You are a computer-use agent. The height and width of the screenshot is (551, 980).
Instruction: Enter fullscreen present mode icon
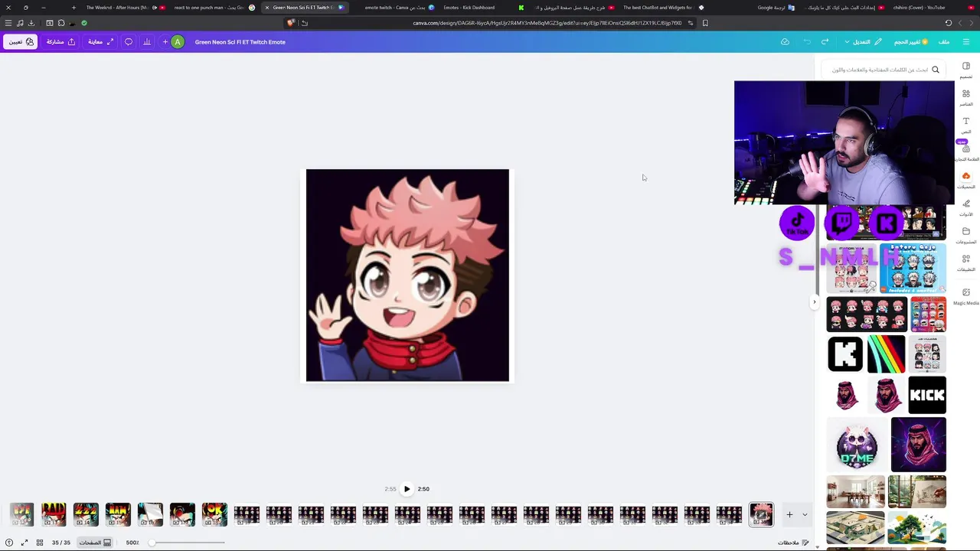tap(24, 543)
